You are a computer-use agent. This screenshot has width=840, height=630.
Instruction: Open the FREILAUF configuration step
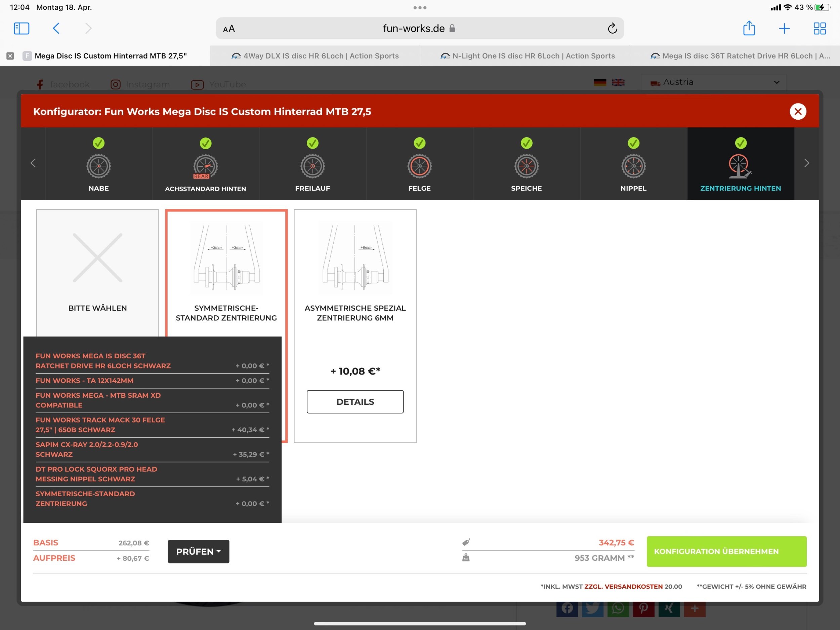312,163
